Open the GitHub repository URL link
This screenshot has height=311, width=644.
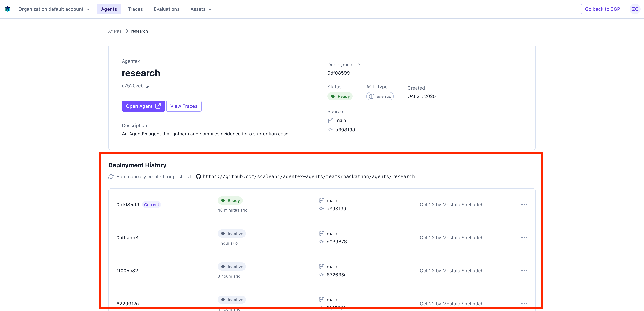tap(309, 177)
